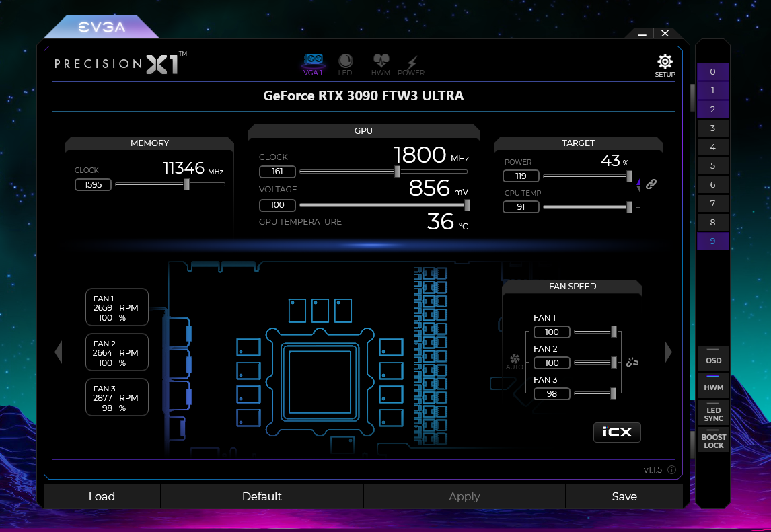
Task: Click the FAN 2 2664 RPM readout
Action: pos(117,352)
